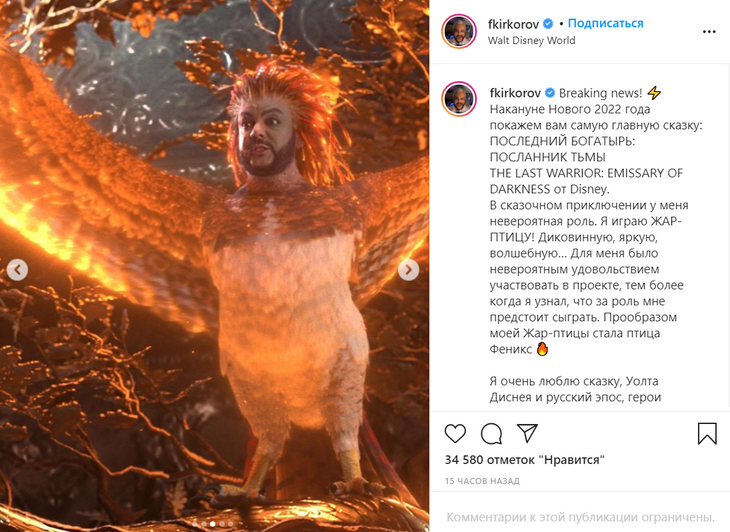Click the verified badge in the post header
Image resolution: width=730 pixels, height=532 pixels.
[x=548, y=23]
